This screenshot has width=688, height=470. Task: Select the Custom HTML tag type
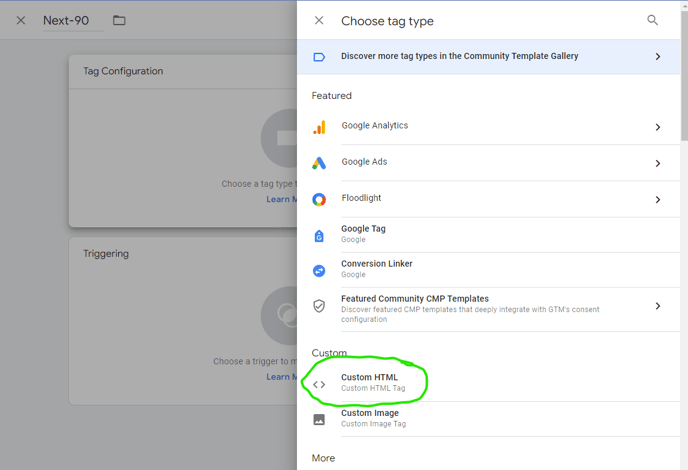[370, 382]
